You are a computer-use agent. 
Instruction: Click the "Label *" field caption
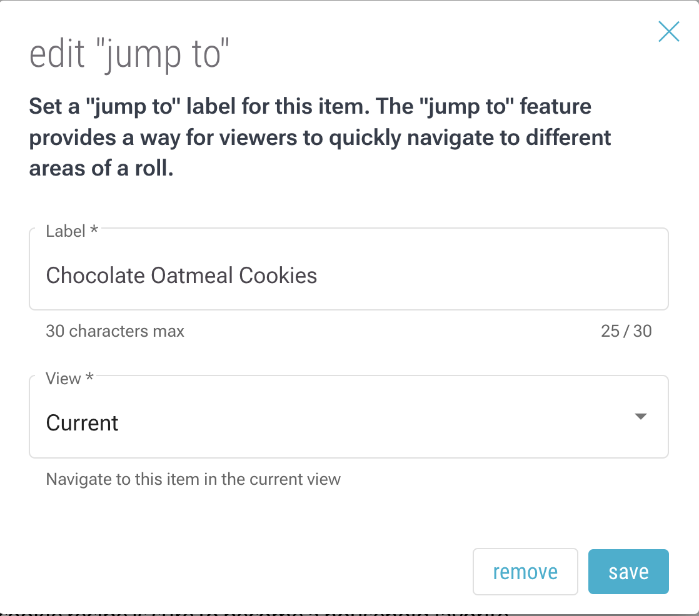point(72,231)
